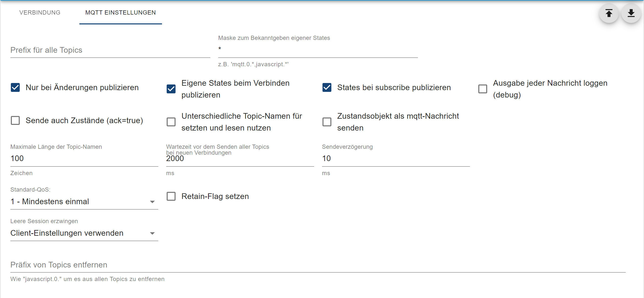Expand Leere Session erzwingen dropdown
Viewport: 644px width, 298px height.
pyautogui.click(x=80, y=233)
